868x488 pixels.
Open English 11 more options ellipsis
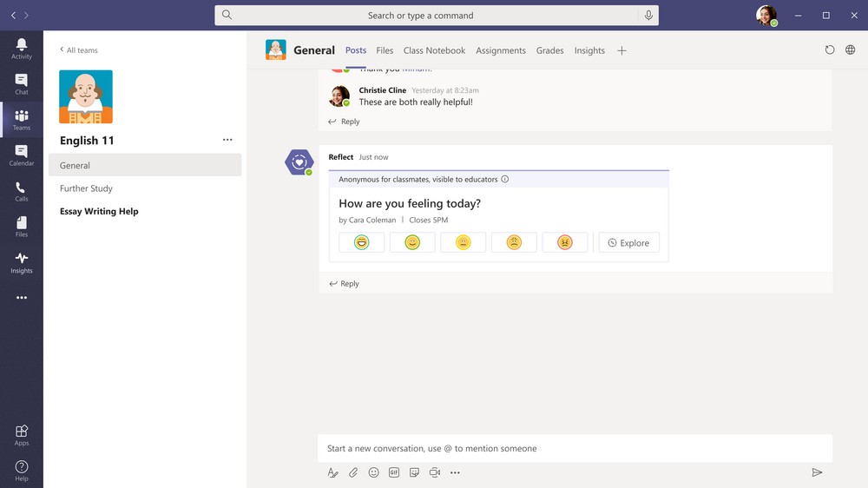tap(227, 140)
